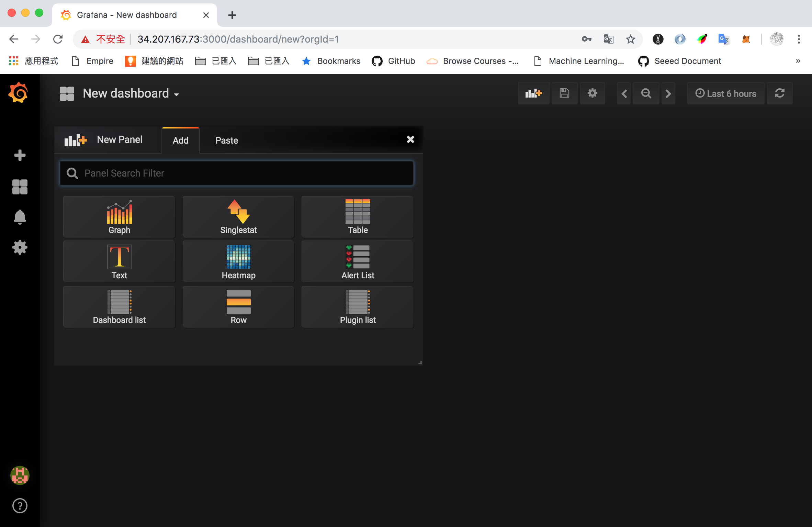Add a Table panel
Screen dimensions: 812x527
(358, 217)
